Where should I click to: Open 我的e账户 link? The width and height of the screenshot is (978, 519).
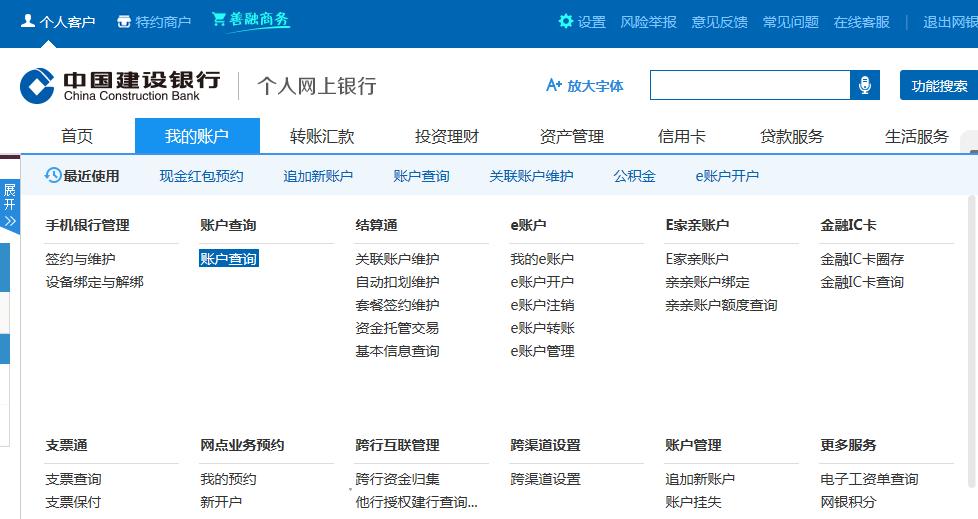tap(541, 259)
